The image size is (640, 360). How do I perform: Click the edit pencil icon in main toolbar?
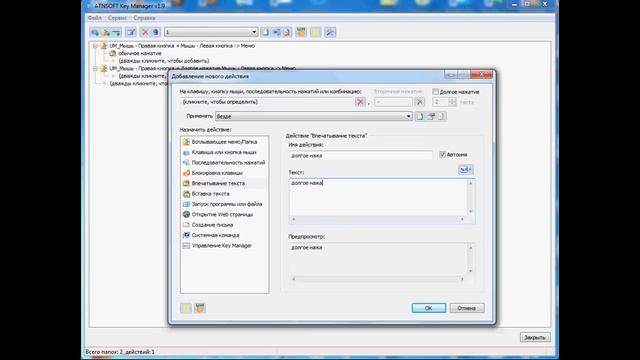coord(131,32)
